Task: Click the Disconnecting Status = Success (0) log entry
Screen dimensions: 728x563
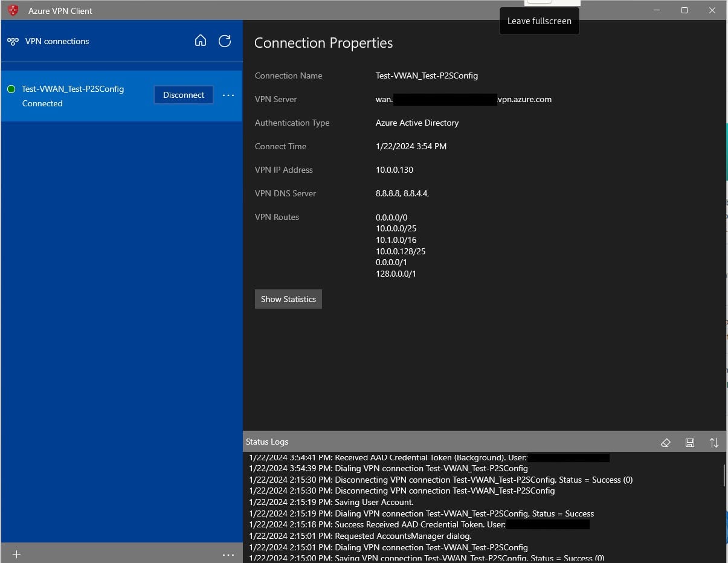Action: coord(441,480)
